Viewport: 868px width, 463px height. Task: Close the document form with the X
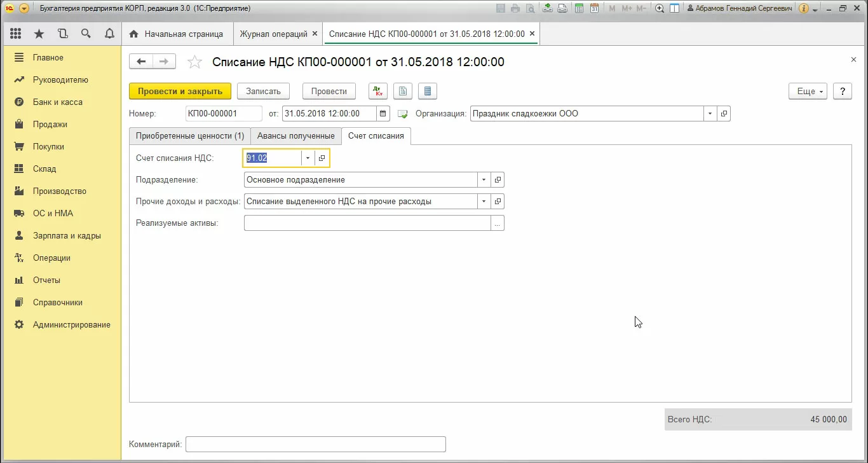point(853,59)
